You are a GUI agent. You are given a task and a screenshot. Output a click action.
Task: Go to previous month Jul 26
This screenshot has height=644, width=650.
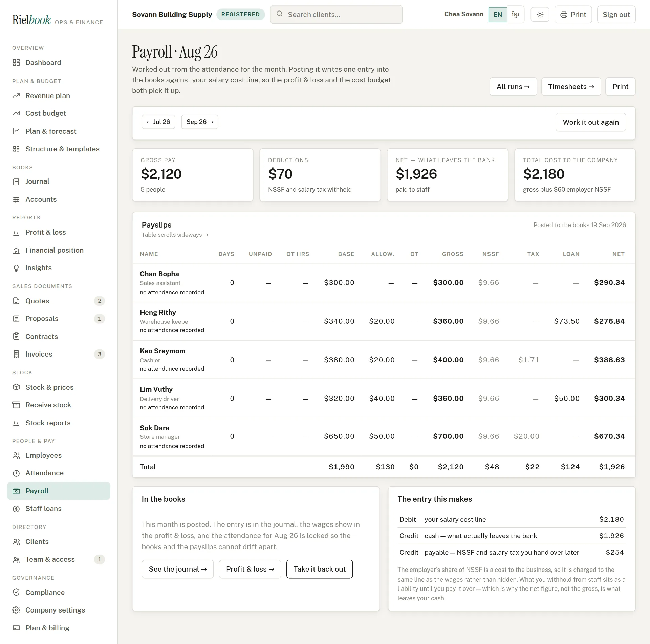click(x=158, y=122)
